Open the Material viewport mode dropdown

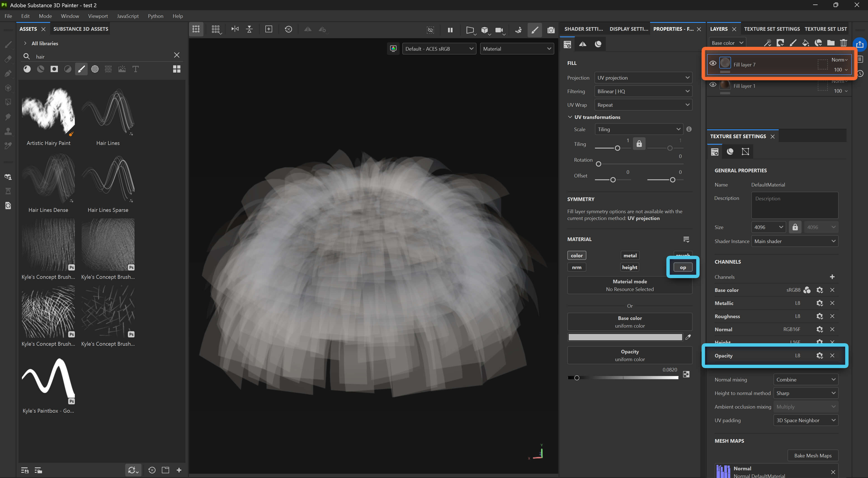pyautogui.click(x=517, y=49)
